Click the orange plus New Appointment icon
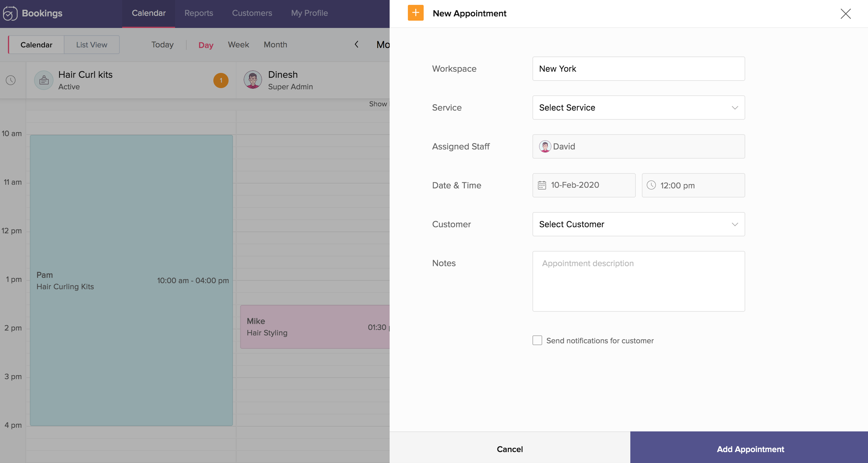This screenshot has height=463, width=868. click(415, 13)
